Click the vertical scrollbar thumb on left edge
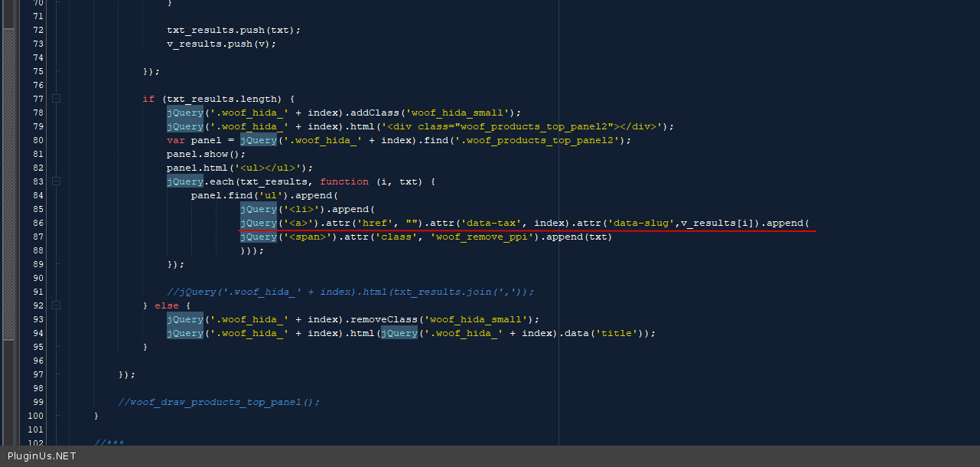980x467 pixels. point(8,184)
